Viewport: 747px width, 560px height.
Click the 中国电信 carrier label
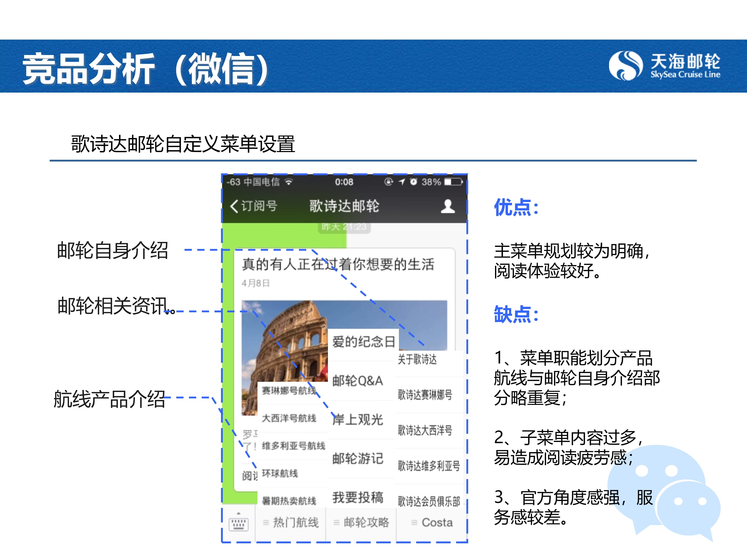262,182
